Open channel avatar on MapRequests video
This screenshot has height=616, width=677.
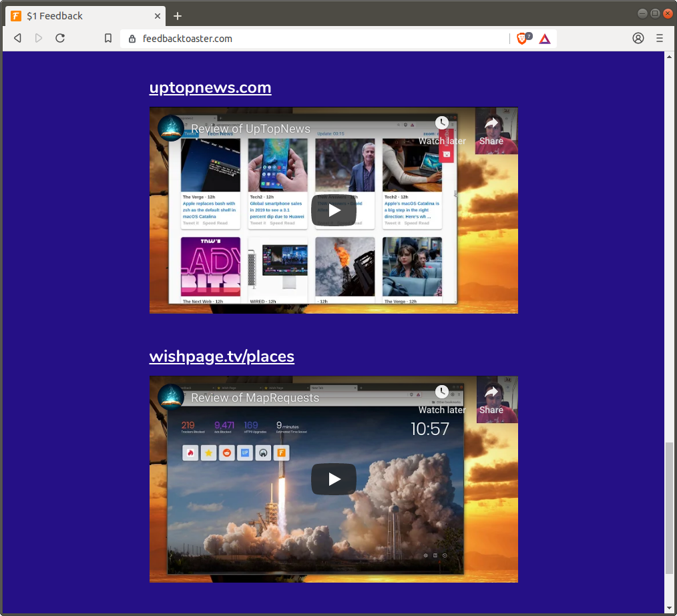171,397
